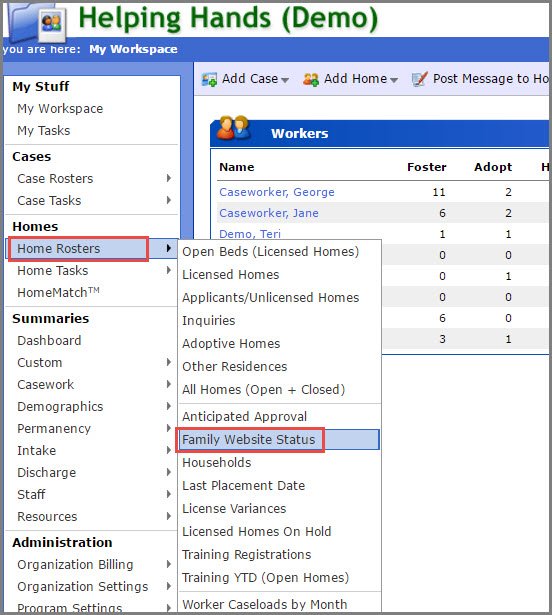Select Licensed Homes roster
Image resolution: width=552 pixels, height=615 pixels.
(x=231, y=275)
